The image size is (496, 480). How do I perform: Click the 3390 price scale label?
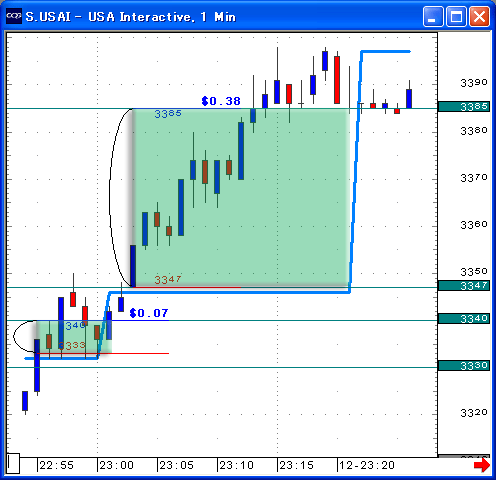pos(474,83)
